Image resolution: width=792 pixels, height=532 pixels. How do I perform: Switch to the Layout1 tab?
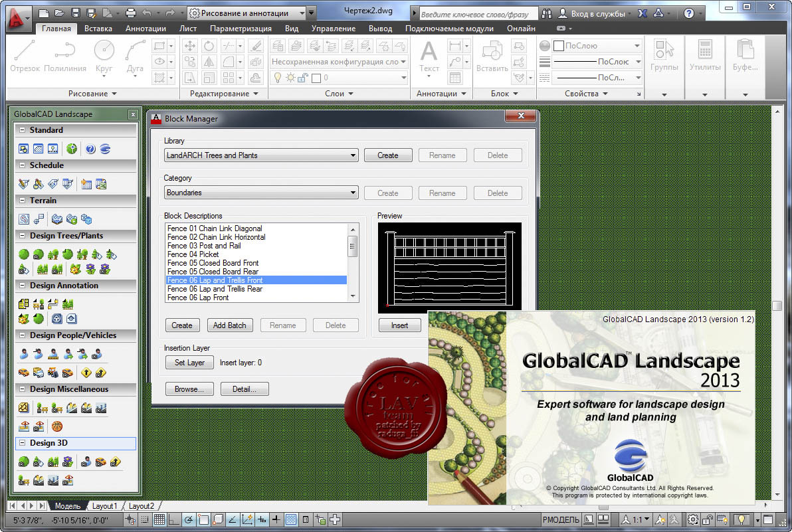pyautogui.click(x=104, y=505)
